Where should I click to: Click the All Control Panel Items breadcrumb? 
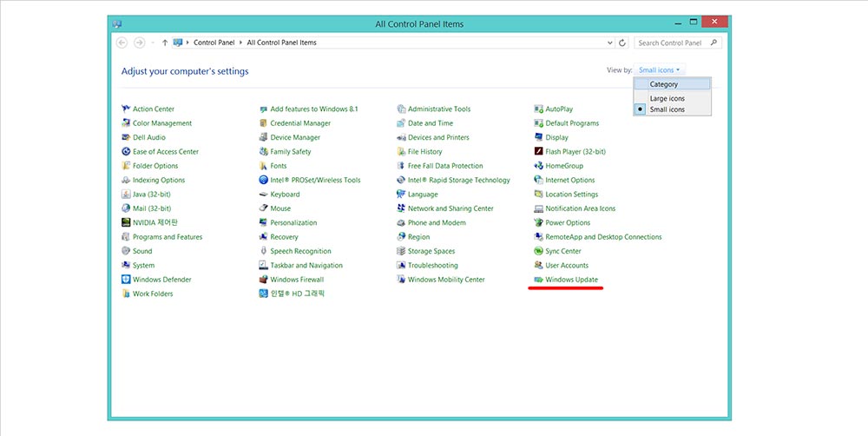coord(282,43)
